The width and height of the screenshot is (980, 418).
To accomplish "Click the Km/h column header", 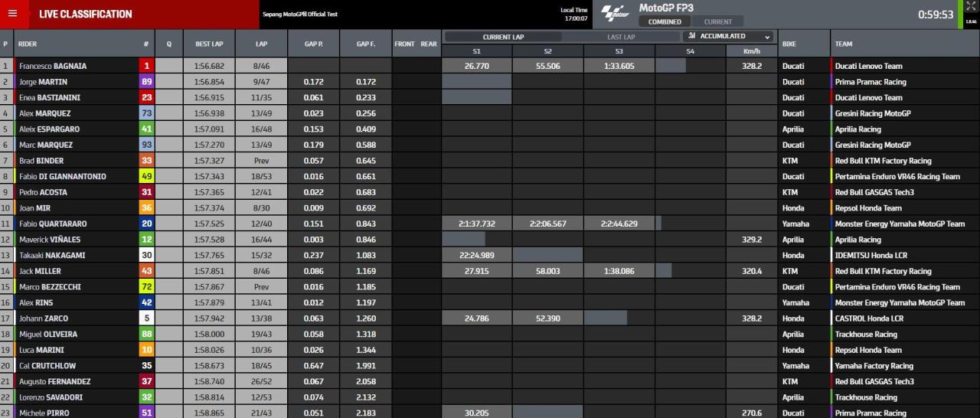I will (x=751, y=51).
